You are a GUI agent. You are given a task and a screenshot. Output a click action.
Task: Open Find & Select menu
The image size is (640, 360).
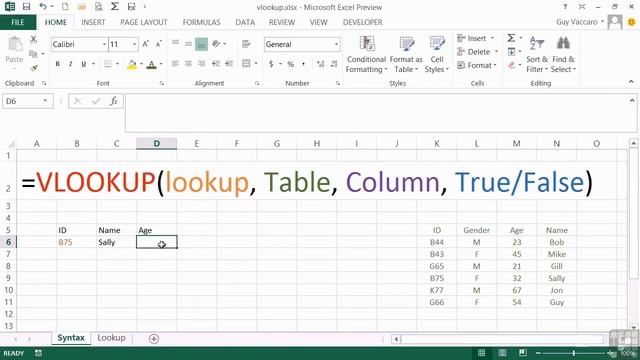[x=563, y=54]
